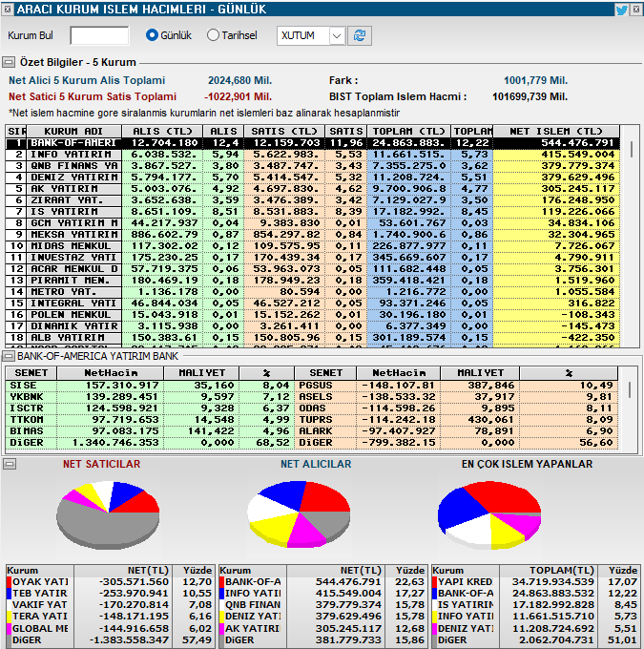Click the NET SATICILAR pie chart
Screen dimensions: 644x649
(x=108, y=514)
